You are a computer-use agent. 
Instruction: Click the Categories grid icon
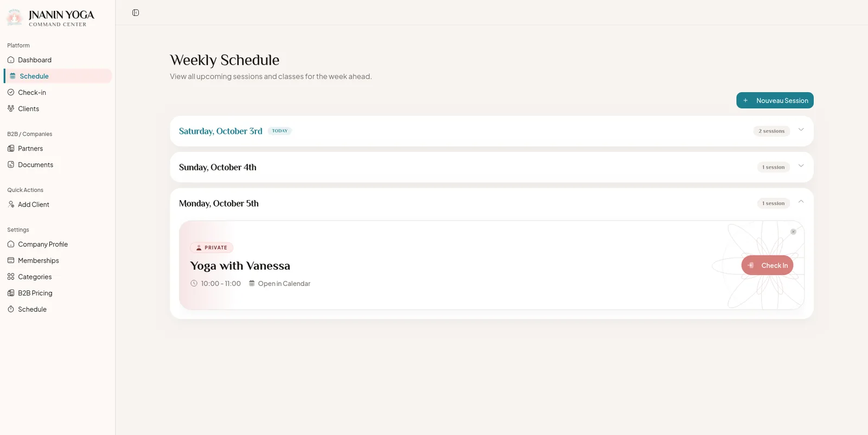[x=11, y=277]
